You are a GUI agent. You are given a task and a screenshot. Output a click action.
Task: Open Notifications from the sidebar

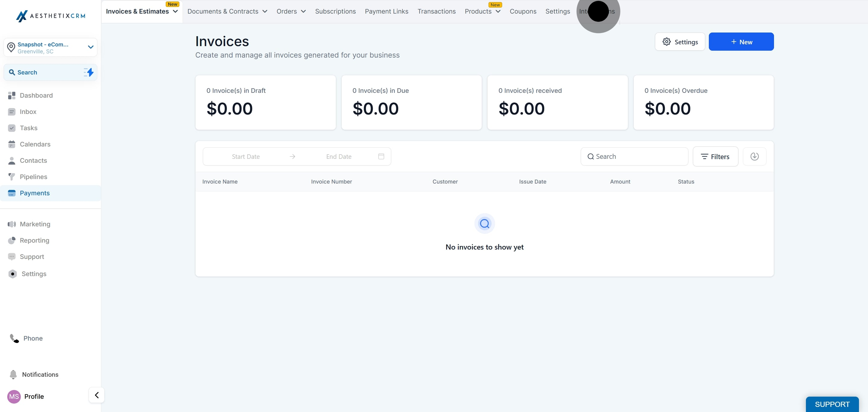coord(40,374)
